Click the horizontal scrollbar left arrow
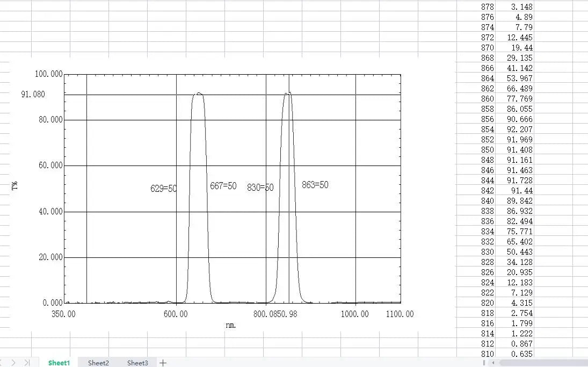The width and height of the screenshot is (588, 367). click(493, 363)
